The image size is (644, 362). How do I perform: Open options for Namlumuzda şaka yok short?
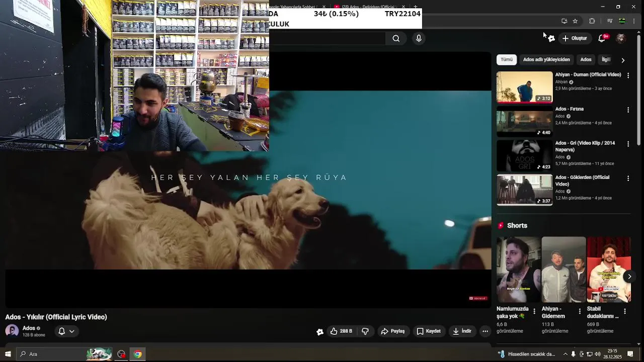pyautogui.click(x=534, y=311)
